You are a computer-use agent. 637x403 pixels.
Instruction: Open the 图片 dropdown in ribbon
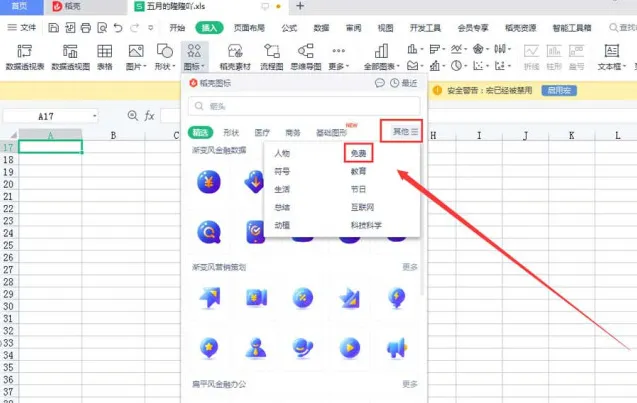click(x=136, y=66)
